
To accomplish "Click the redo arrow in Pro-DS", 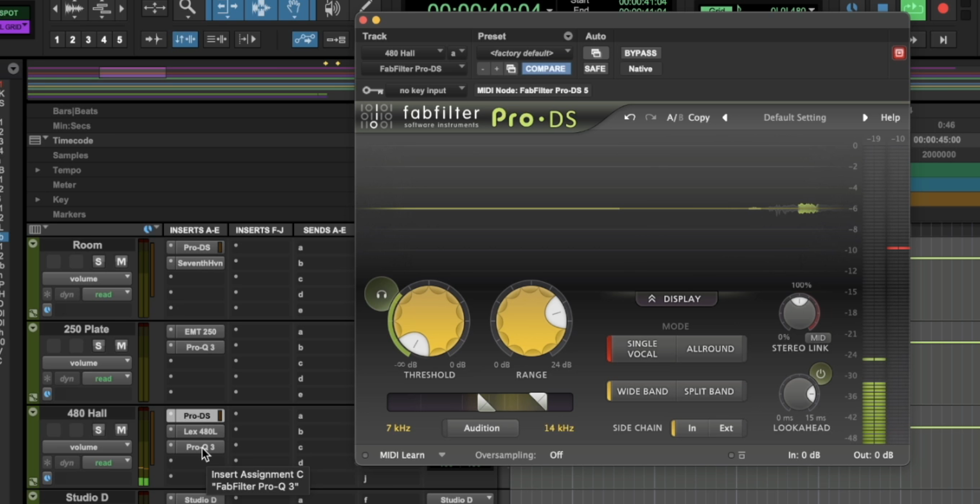I will click(651, 118).
